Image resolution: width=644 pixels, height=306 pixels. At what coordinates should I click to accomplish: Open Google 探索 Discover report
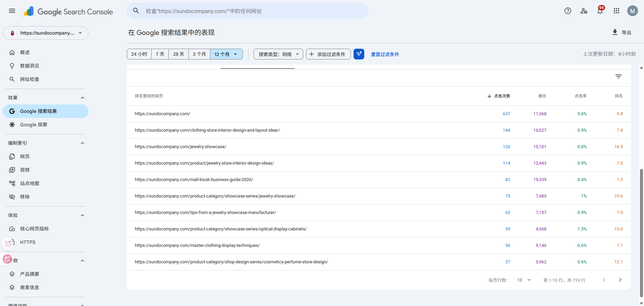(x=46, y=125)
